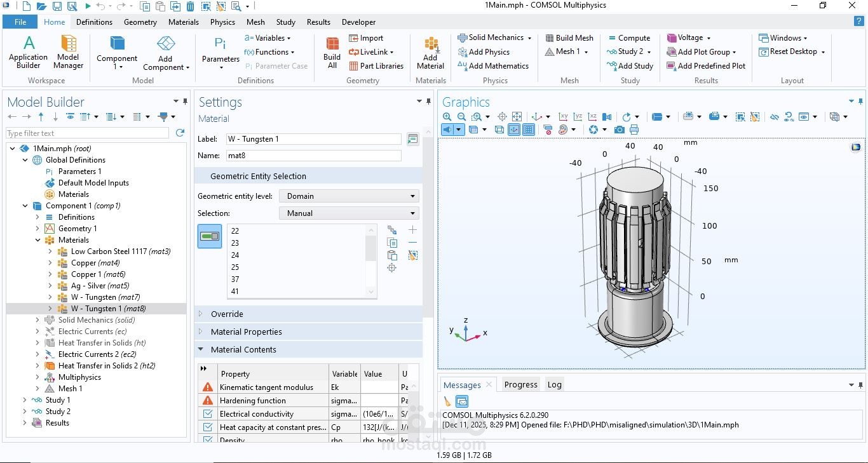Open the Selection Manual dropdown
This screenshot has width=868, height=463.
click(x=349, y=213)
